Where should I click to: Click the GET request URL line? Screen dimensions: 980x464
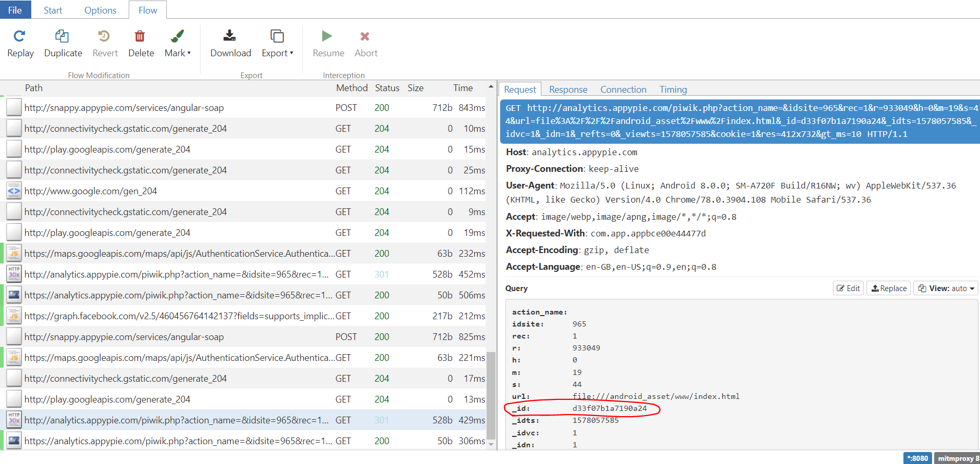(740, 121)
